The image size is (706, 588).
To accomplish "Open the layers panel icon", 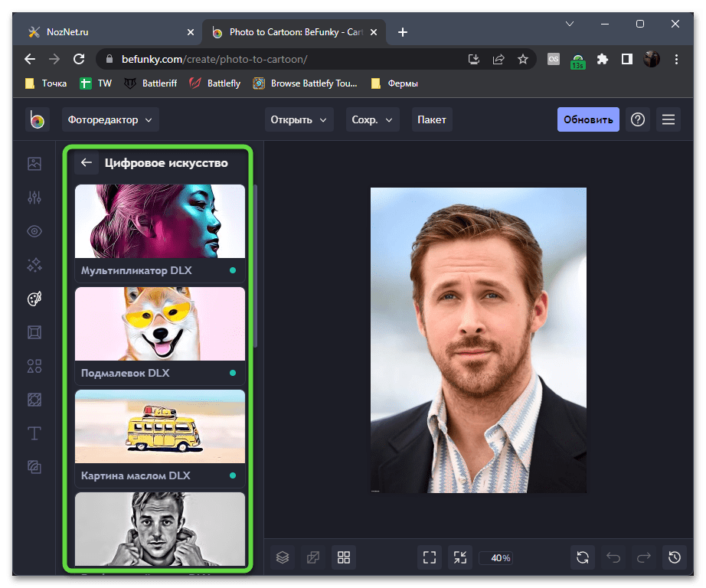I will [283, 558].
